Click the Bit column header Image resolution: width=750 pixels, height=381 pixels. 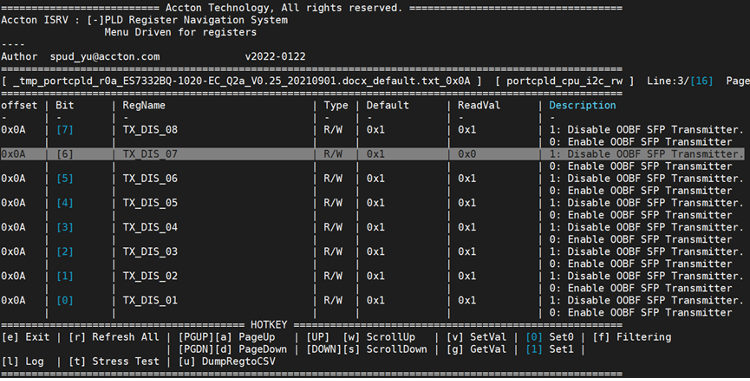(65, 106)
